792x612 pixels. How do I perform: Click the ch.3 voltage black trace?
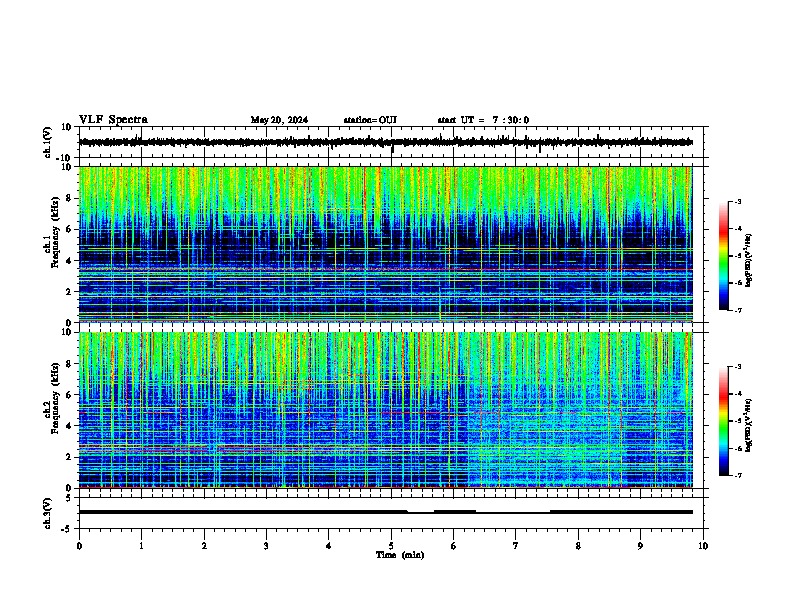click(x=386, y=512)
